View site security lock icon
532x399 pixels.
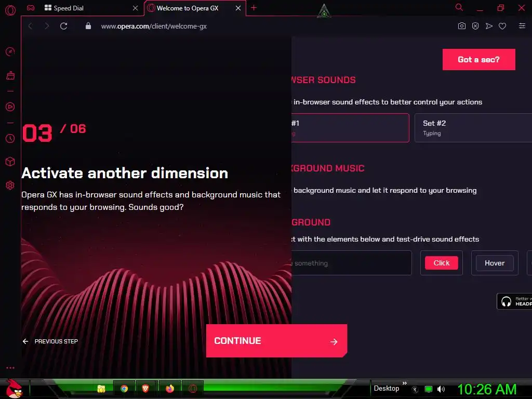(x=88, y=26)
